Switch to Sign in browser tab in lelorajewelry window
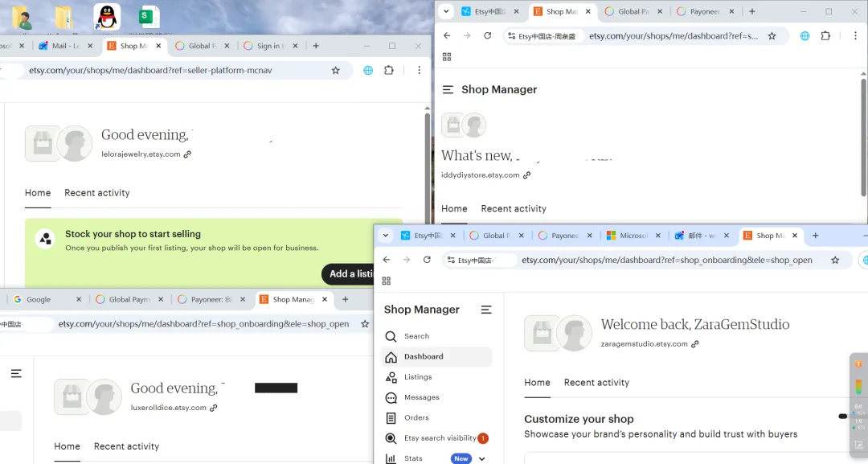 pyautogui.click(x=271, y=46)
